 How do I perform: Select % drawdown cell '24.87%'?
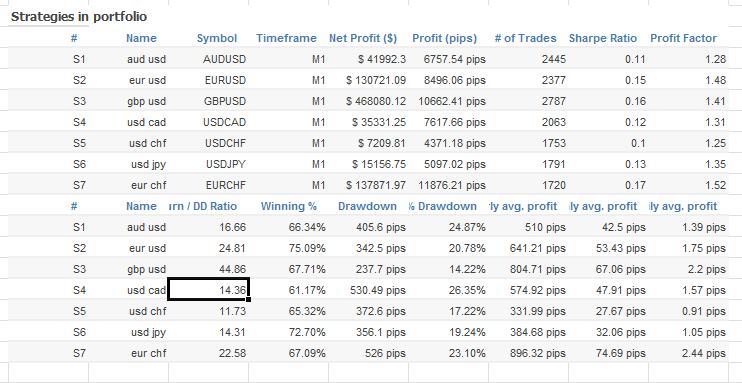pyautogui.click(x=467, y=227)
